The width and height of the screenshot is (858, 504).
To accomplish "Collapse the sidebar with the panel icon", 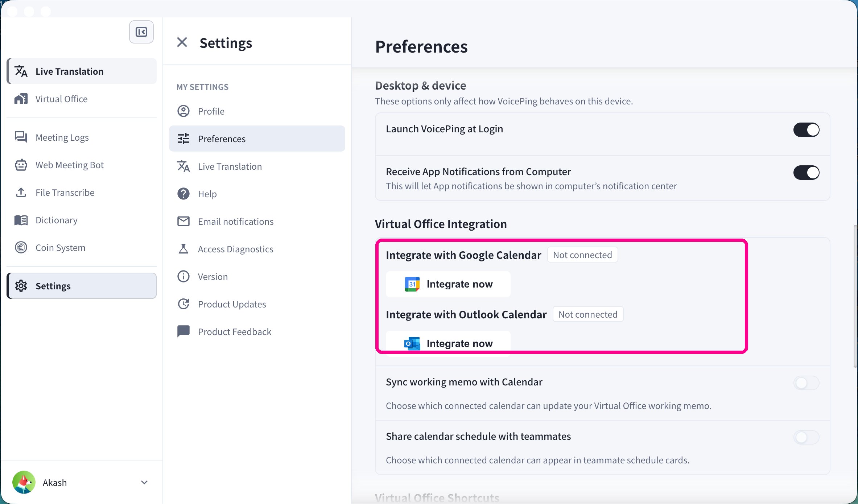I will [141, 32].
